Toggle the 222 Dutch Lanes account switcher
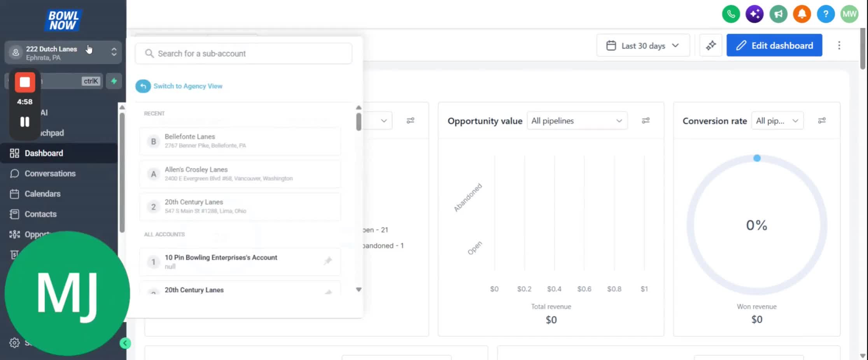Viewport: 868px width, 360px height. 63,52
